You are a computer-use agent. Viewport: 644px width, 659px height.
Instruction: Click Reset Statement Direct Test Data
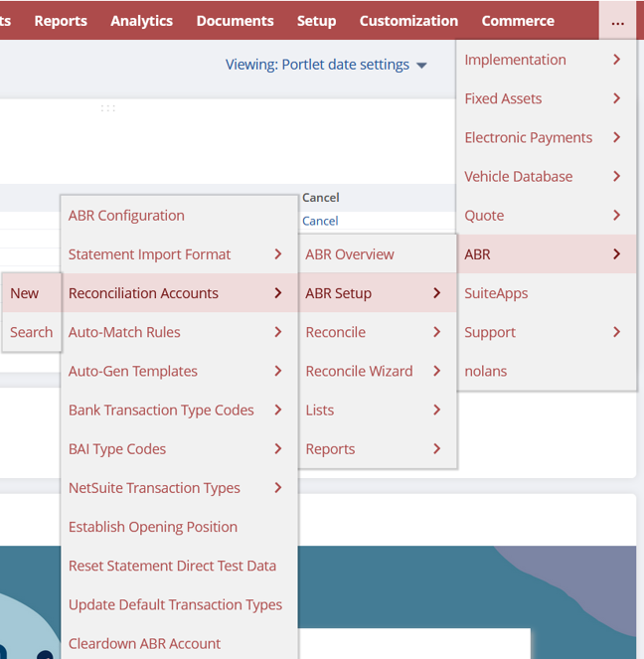(172, 566)
